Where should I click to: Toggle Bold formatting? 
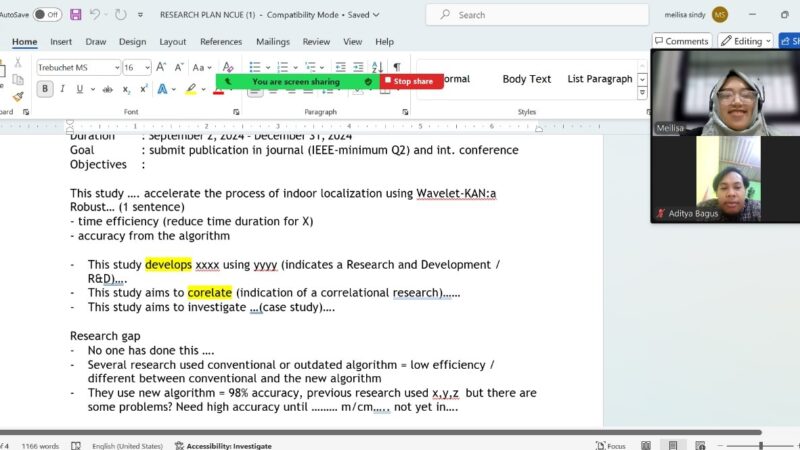tap(45, 89)
